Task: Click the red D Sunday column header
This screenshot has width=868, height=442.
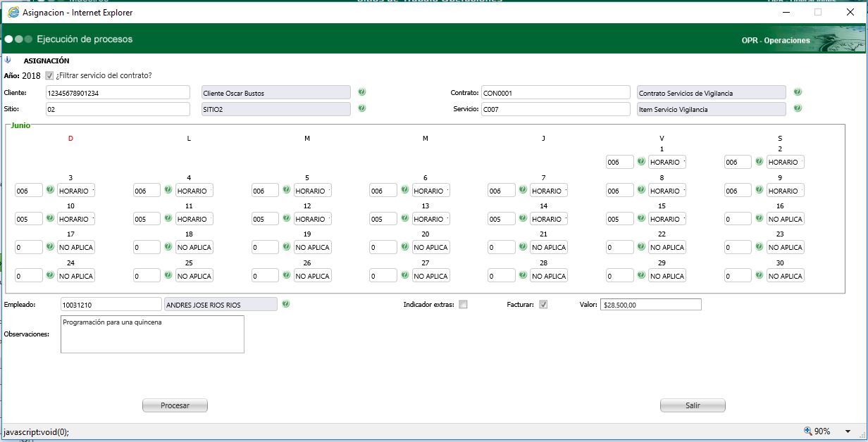Action: pos(70,139)
